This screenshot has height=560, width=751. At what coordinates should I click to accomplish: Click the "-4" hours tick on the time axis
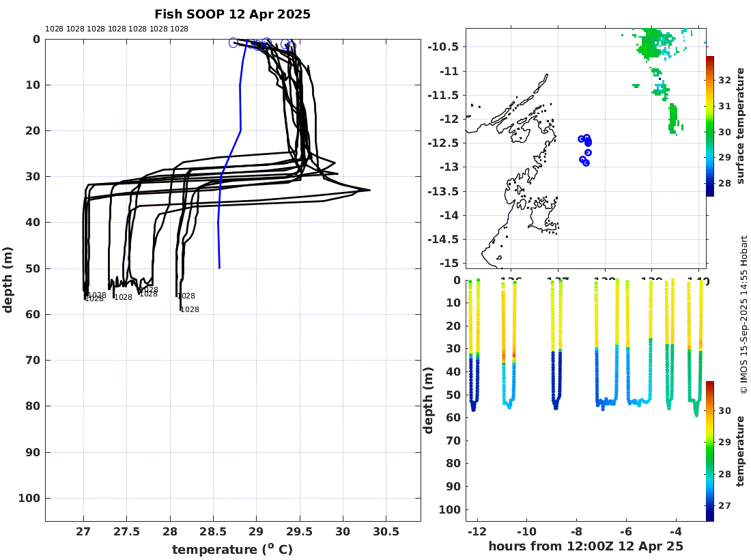pyautogui.click(x=676, y=531)
